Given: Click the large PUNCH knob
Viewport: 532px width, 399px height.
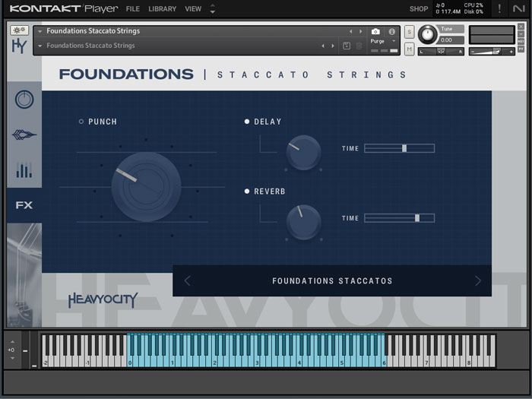Looking at the screenshot, I should pos(146,187).
